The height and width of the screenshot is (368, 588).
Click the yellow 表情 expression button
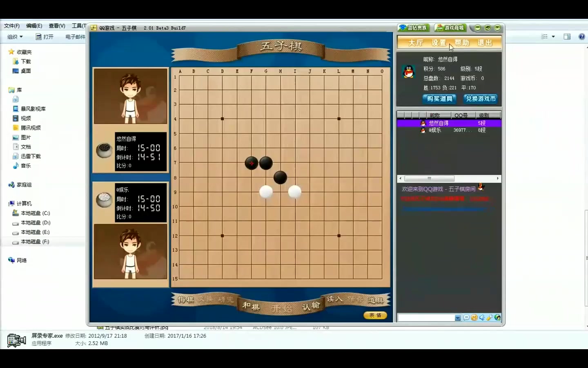[x=375, y=315]
